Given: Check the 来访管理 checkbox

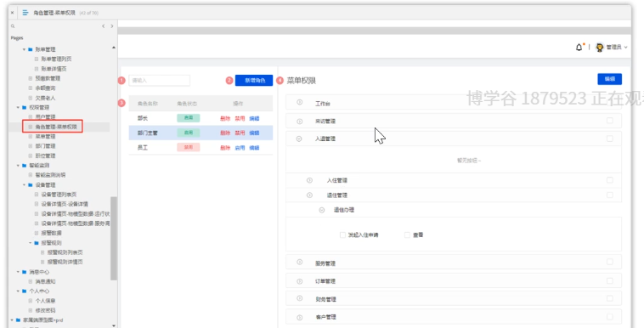Looking at the screenshot, I should click(x=610, y=121).
